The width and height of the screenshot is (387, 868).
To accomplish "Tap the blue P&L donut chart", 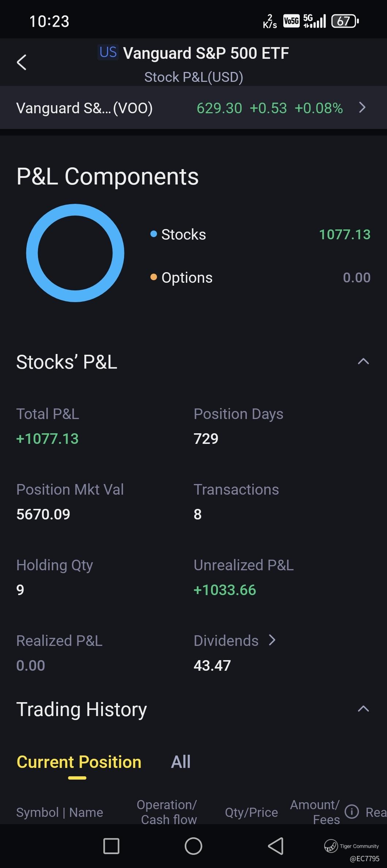I will [75, 253].
